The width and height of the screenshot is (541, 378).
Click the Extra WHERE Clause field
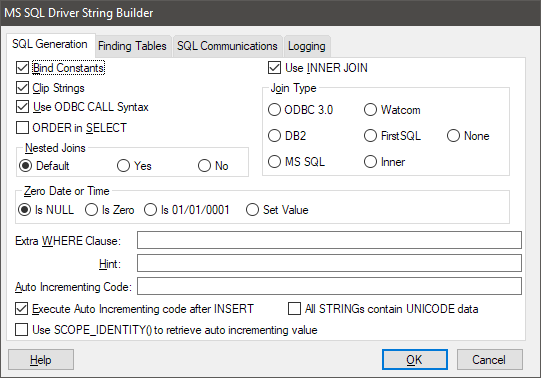(329, 240)
